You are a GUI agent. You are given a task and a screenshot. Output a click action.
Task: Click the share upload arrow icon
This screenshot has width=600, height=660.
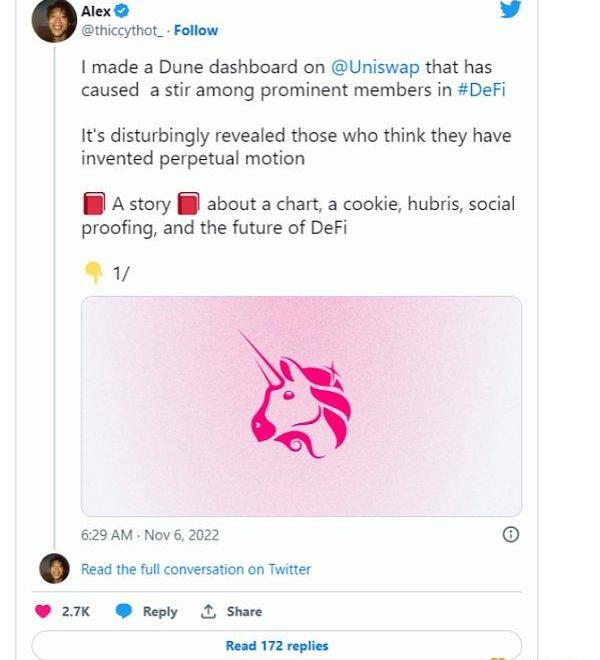tap(209, 612)
